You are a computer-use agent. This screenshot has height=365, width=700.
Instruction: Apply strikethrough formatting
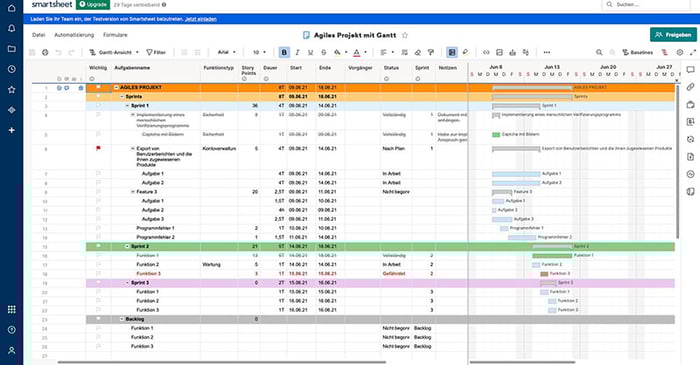point(324,52)
